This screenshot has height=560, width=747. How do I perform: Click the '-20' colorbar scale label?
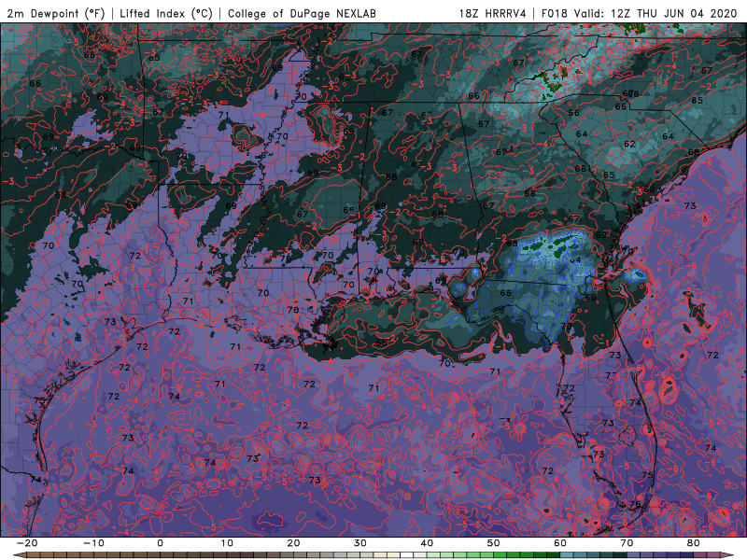pos(27,543)
